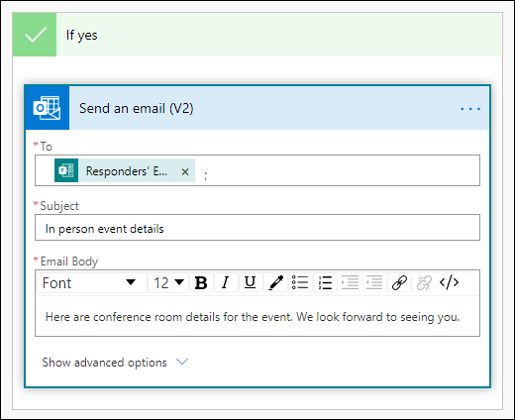The height and width of the screenshot is (420, 515).
Task: Insert a bulleted list
Action: tap(300, 282)
